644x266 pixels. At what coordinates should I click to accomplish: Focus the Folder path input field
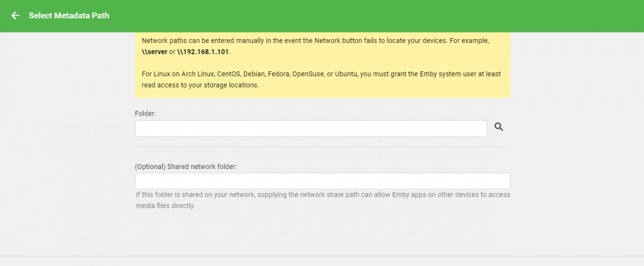[x=311, y=128]
